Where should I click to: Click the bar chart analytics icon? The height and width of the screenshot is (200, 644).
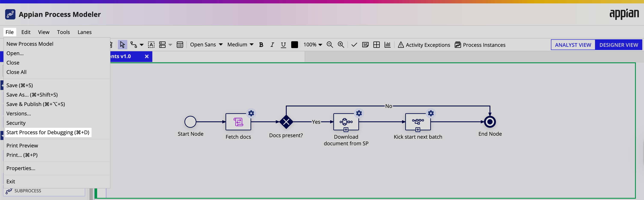[x=387, y=45]
